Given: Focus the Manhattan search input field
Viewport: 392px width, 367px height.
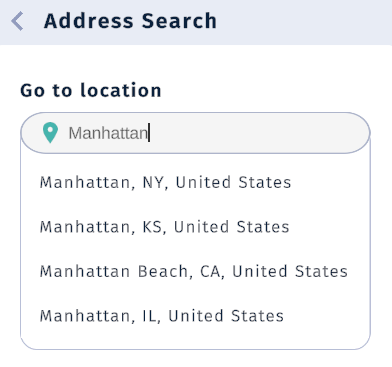Looking at the screenshot, I should pyautogui.click(x=195, y=133).
